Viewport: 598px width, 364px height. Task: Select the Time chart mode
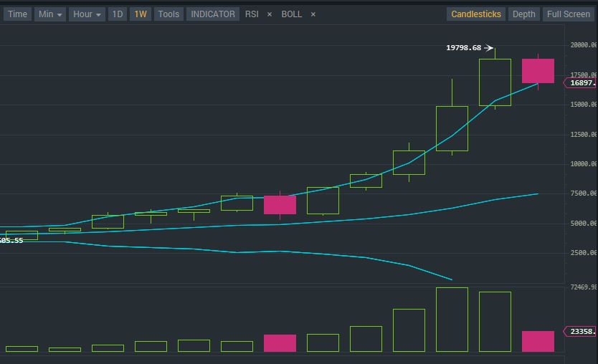point(17,14)
